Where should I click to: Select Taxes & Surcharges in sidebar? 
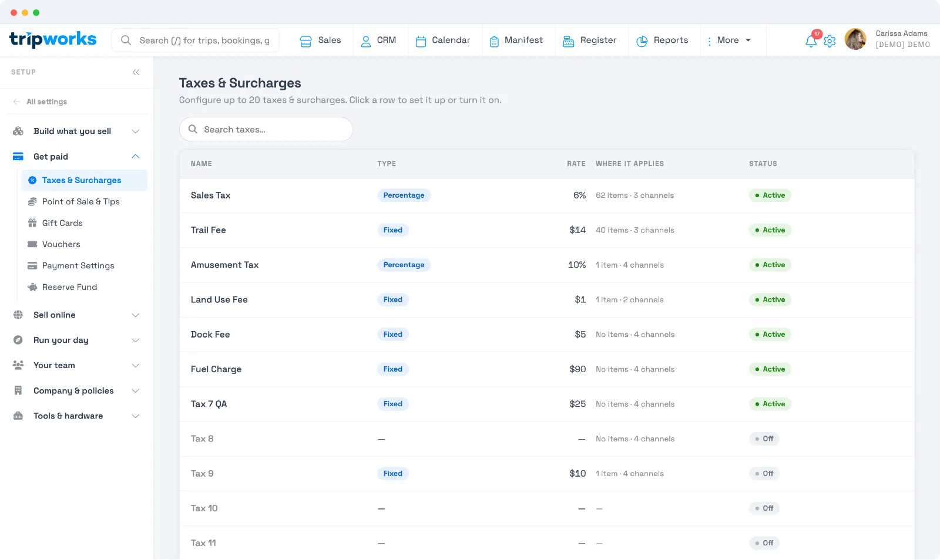(x=84, y=180)
